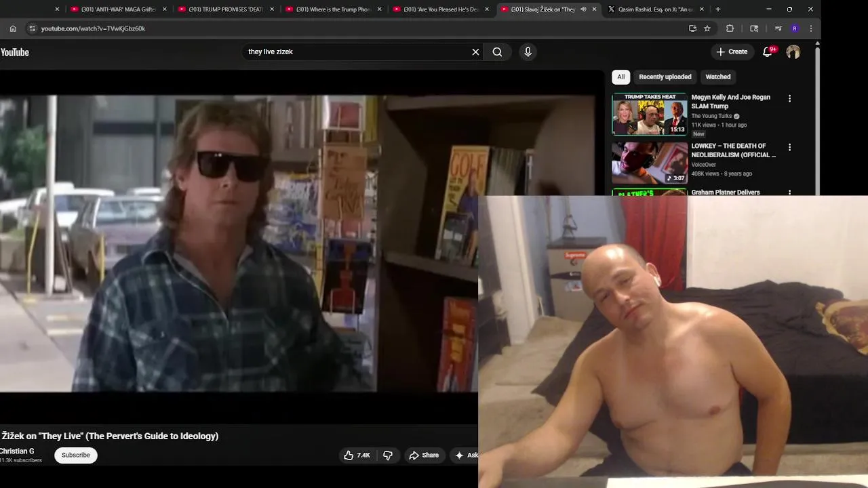The image size is (868, 488).
Task: Close the Qasim Rashid X tab
Action: 701,9
